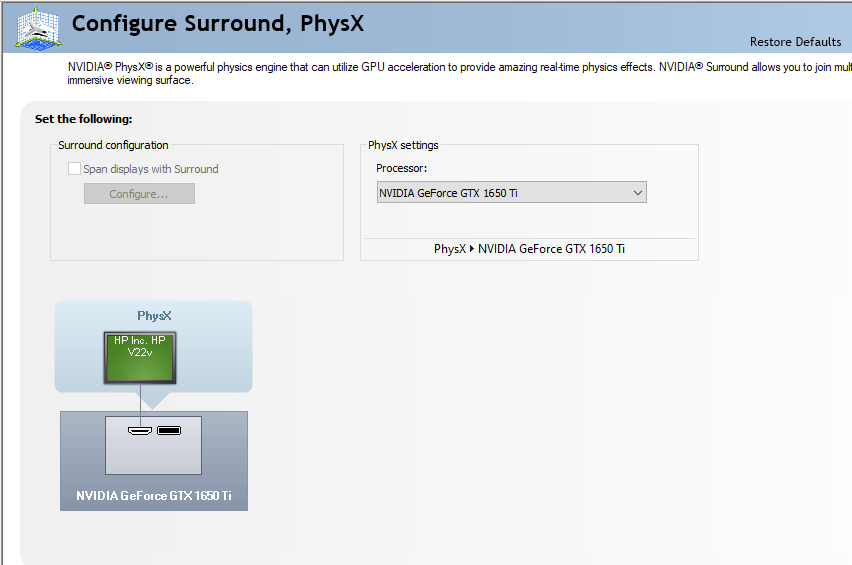Click the Configure Surround PhysX header icon
This screenshot has width=852, height=565.
tap(37, 29)
